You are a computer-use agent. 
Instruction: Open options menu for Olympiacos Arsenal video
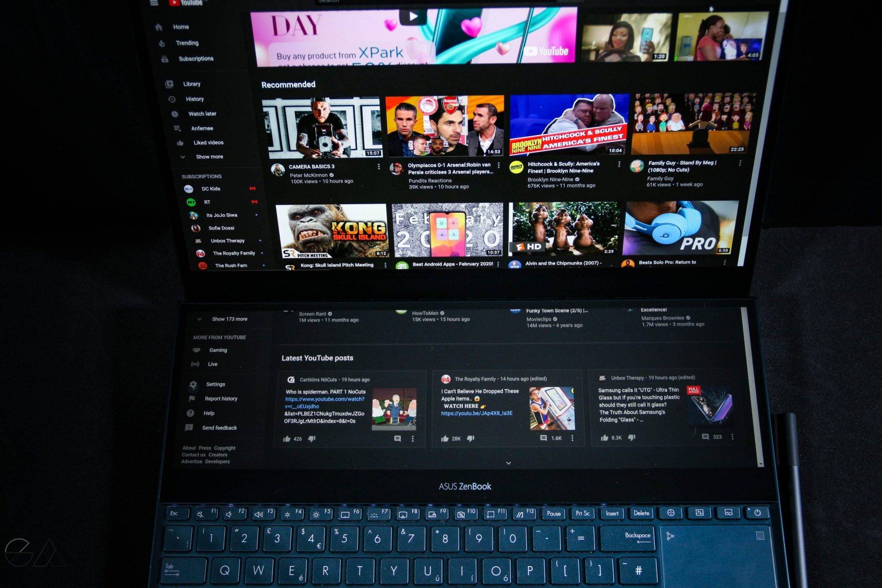tap(498, 165)
